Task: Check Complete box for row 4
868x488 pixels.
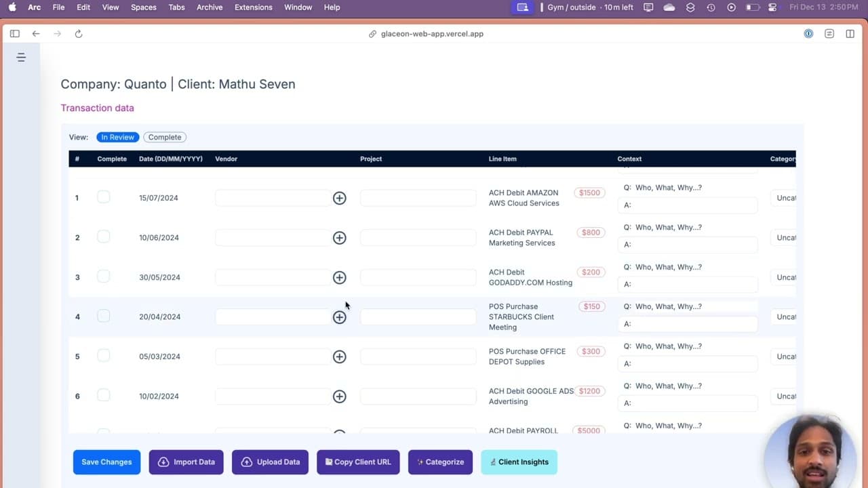Action: click(x=103, y=316)
